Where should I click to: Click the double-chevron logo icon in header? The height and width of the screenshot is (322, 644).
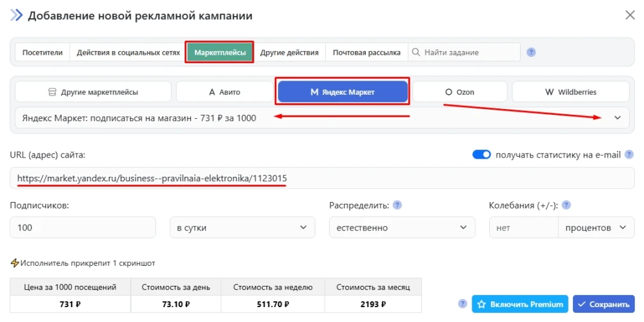[16, 16]
